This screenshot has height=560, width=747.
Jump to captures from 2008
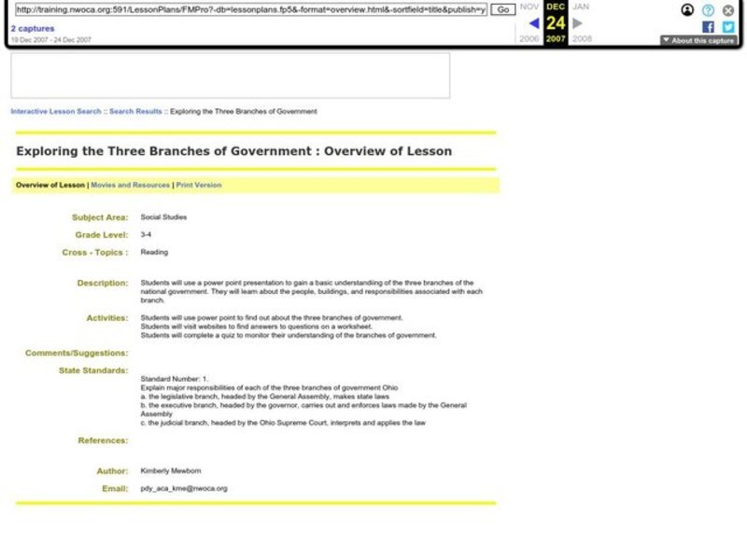581,38
